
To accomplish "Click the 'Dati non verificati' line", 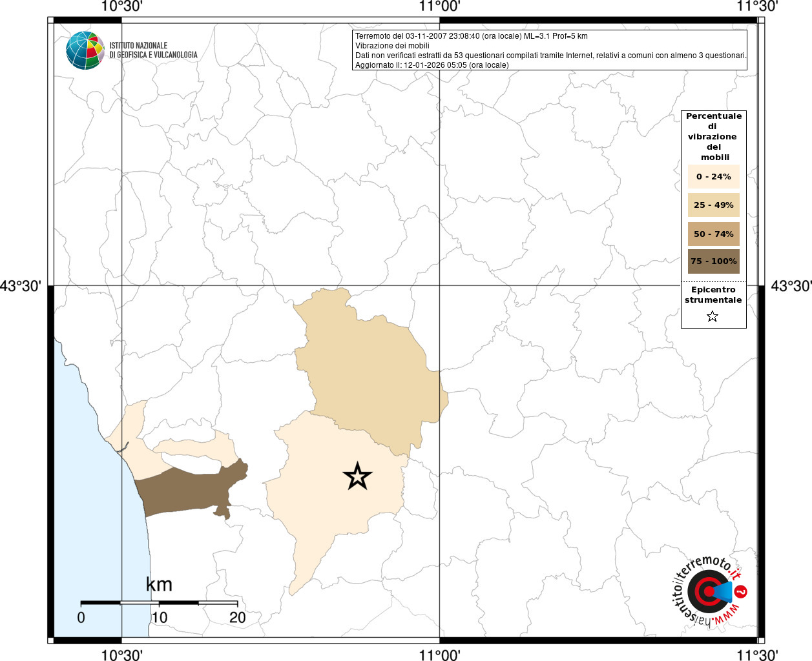I will tap(550, 56).
